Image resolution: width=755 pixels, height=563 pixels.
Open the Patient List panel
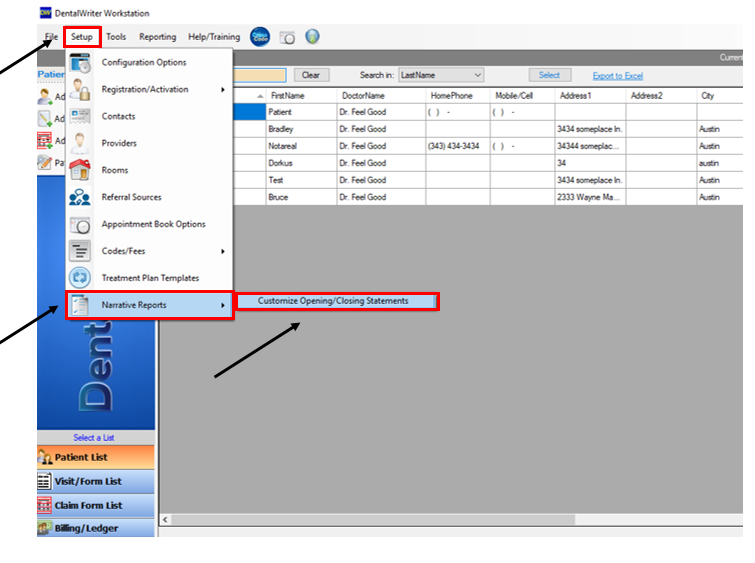96,457
